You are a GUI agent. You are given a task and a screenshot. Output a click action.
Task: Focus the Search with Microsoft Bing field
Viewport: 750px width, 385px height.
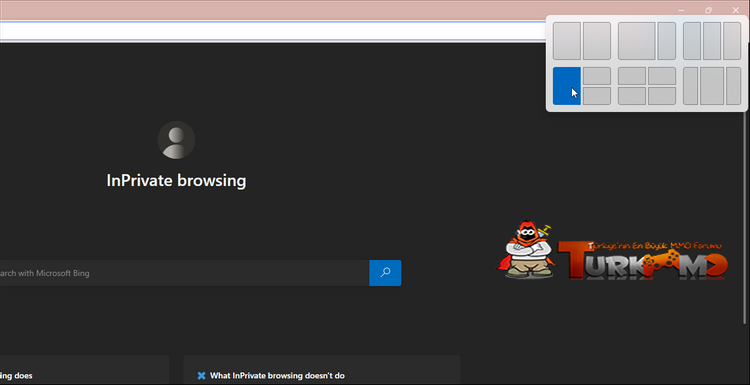pyautogui.click(x=184, y=273)
